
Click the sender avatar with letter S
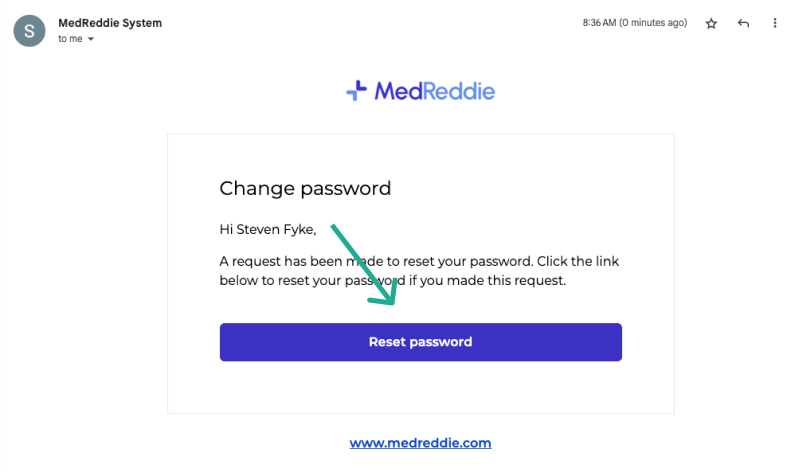(x=27, y=30)
